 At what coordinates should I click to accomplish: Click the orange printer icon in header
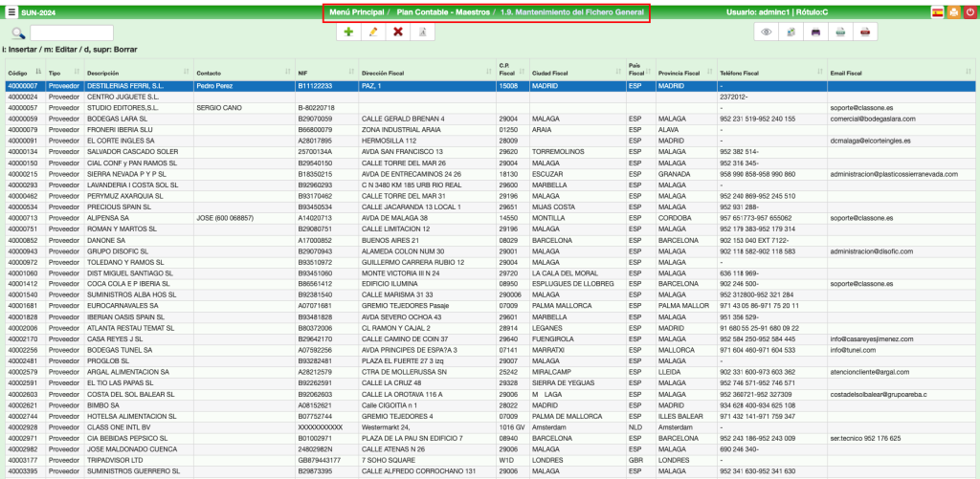point(953,12)
